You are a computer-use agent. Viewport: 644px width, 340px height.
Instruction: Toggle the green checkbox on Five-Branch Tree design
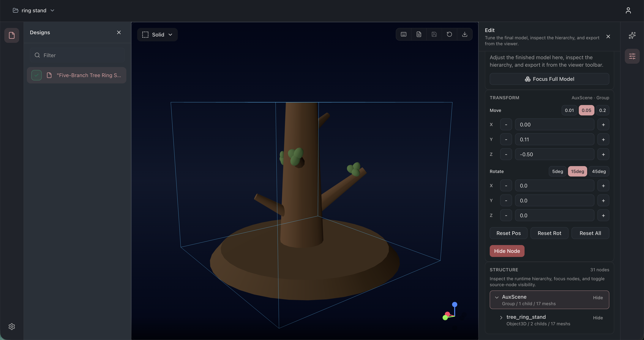click(37, 75)
